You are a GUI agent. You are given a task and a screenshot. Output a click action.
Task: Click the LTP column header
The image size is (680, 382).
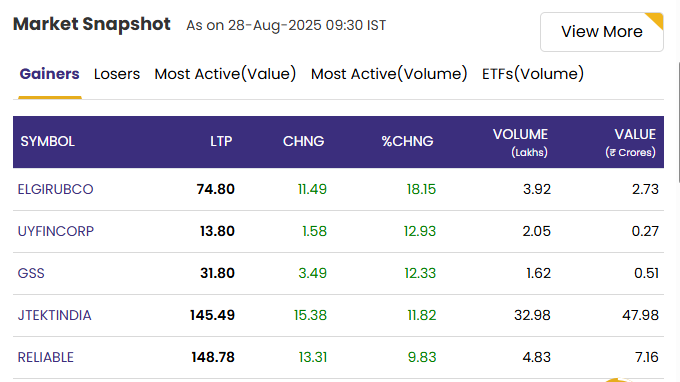pos(221,141)
